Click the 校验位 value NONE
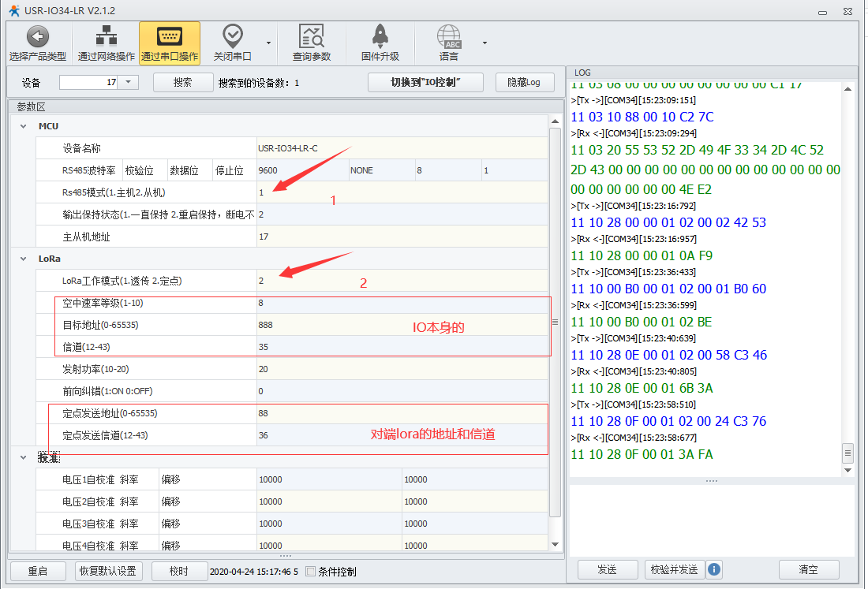 (x=382, y=170)
